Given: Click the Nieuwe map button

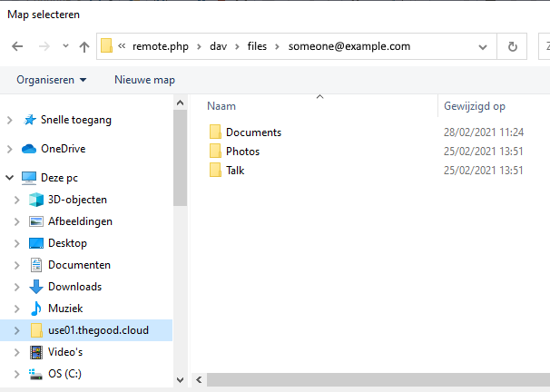Looking at the screenshot, I should point(144,80).
